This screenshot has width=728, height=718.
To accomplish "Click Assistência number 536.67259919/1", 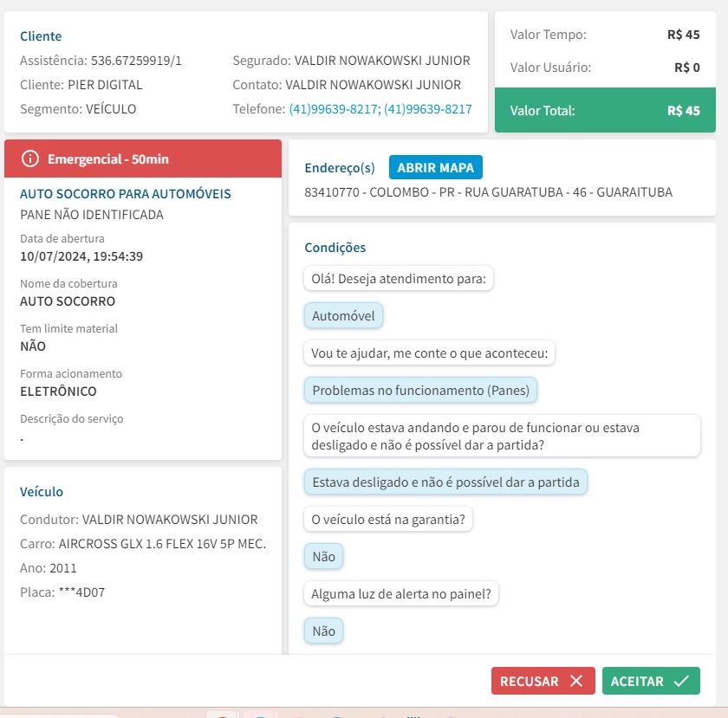I will click(x=136, y=61).
